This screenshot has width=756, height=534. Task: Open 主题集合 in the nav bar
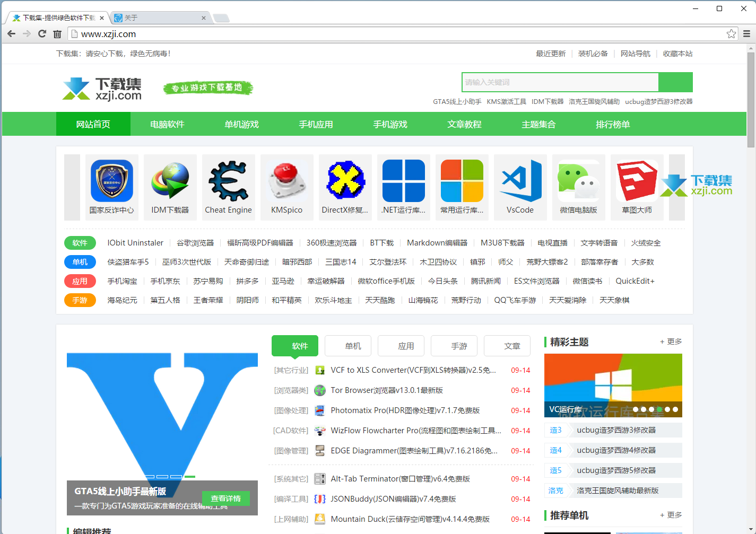(539, 124)
